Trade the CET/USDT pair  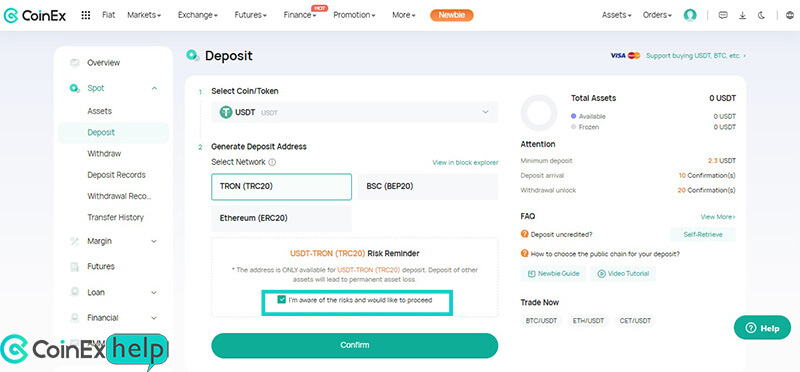click(x=635, y=321)
